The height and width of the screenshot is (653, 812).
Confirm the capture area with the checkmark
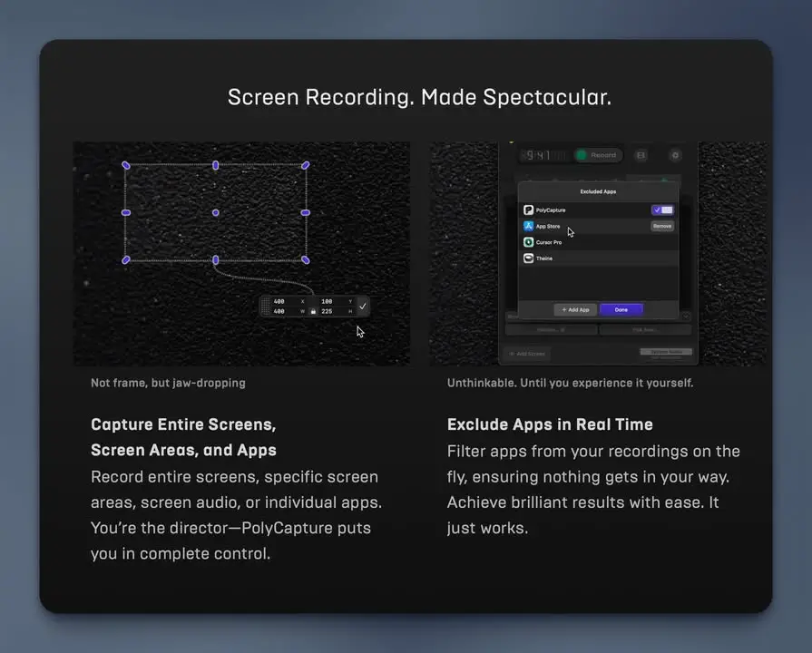pyautogui.click(x=363, y=306)
